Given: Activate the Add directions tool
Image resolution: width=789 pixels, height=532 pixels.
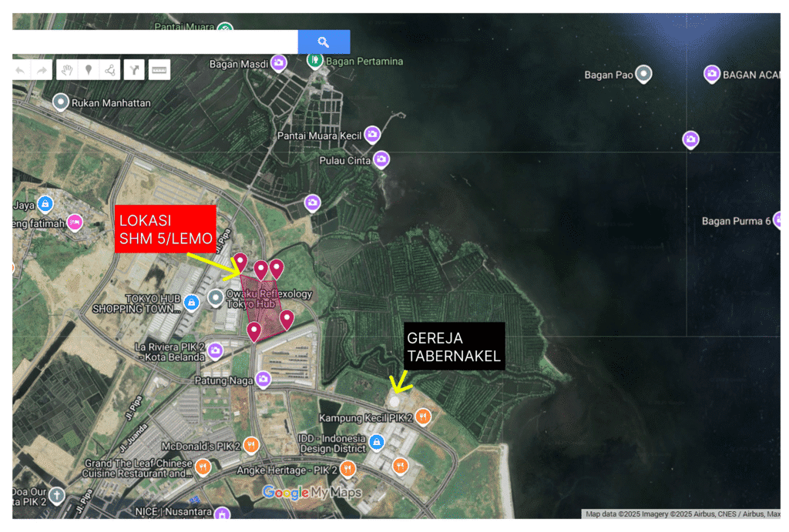Looking at the screenshot, I should click(135, 71).
